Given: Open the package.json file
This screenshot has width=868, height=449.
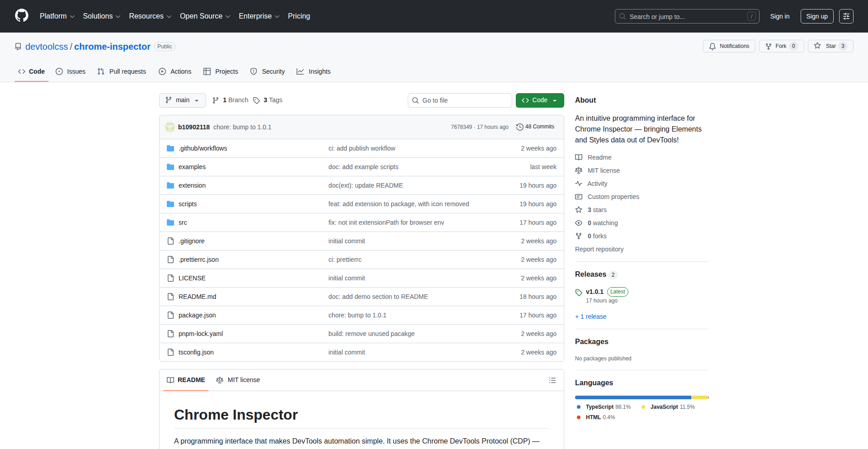Looking at the screenshot, I should (197, 315).
